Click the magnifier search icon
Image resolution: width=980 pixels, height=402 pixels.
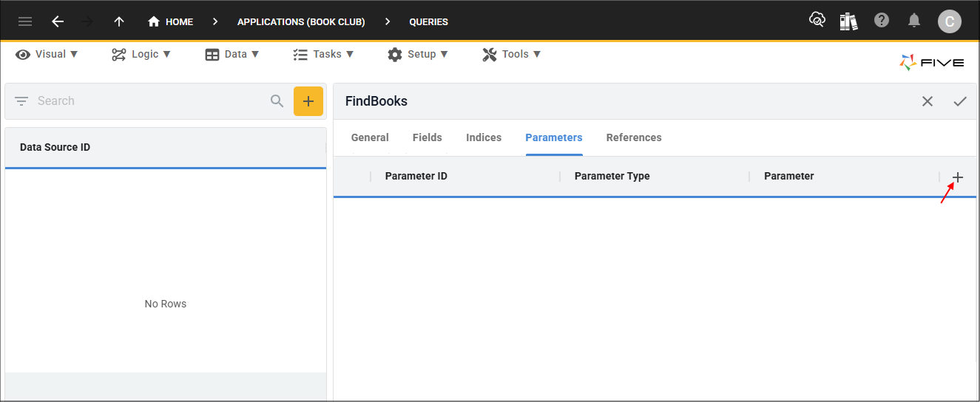coord(277,101)
